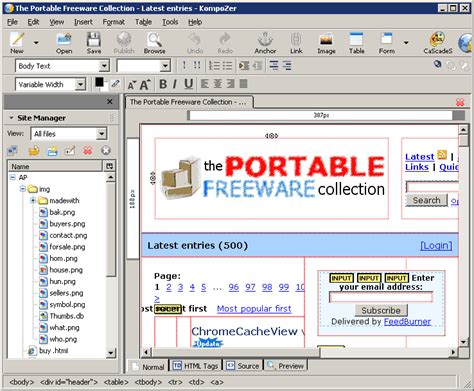This screenshot has width=474, height=391.
Task: Increase the font size with larger A
Action: coord(145,84)
